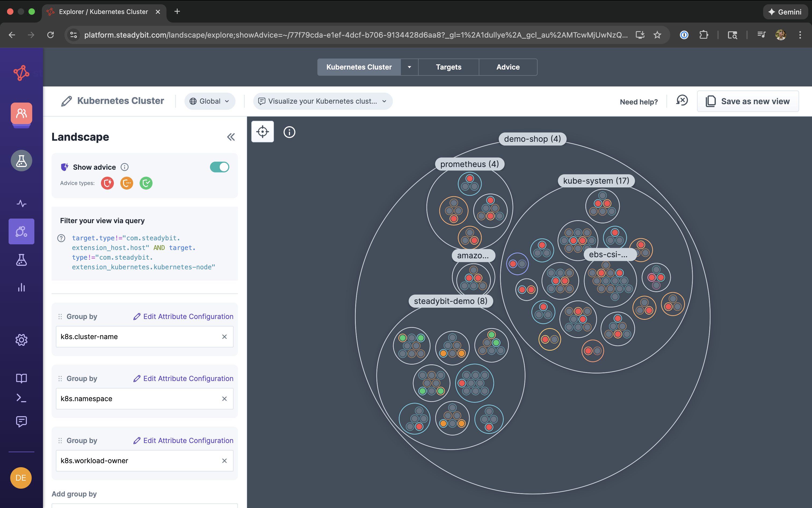Viewport: 812px width, 508px height.
Task: Click the pencil icon beside Kubernetes Cluster title
Action: (67, 101)
